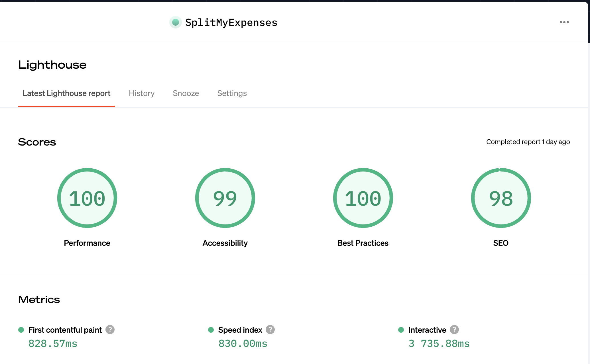Click the Best Practices label
Viewport: 590px width, 364px height.
pyautogui.click(x=363, y=243)
